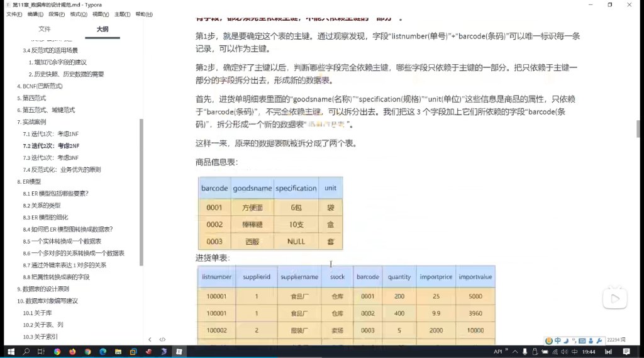Click the goodsname header cell
The image size is (644, 358).
[x=252, y=188]
